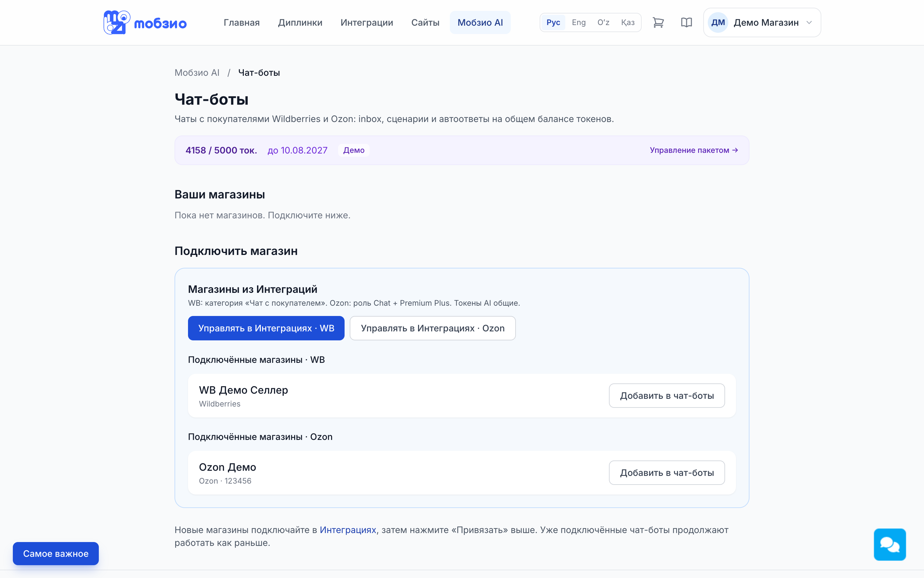Select the Мобзио AI menu item
924x578 pixels.
(x=480, y=22)
